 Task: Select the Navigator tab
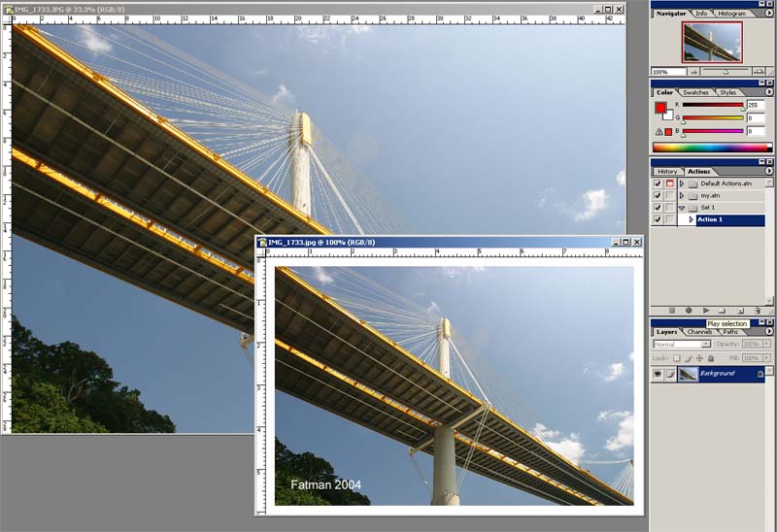pos(671,14)
